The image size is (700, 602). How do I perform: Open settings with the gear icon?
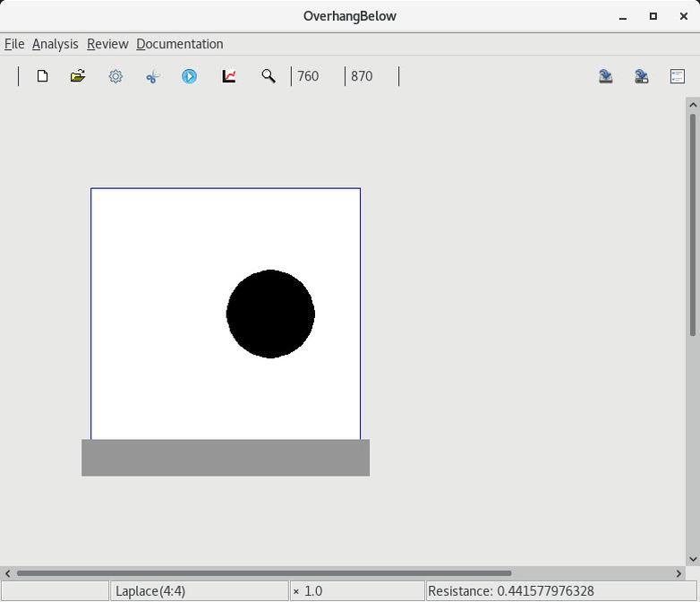coord(115,76)
